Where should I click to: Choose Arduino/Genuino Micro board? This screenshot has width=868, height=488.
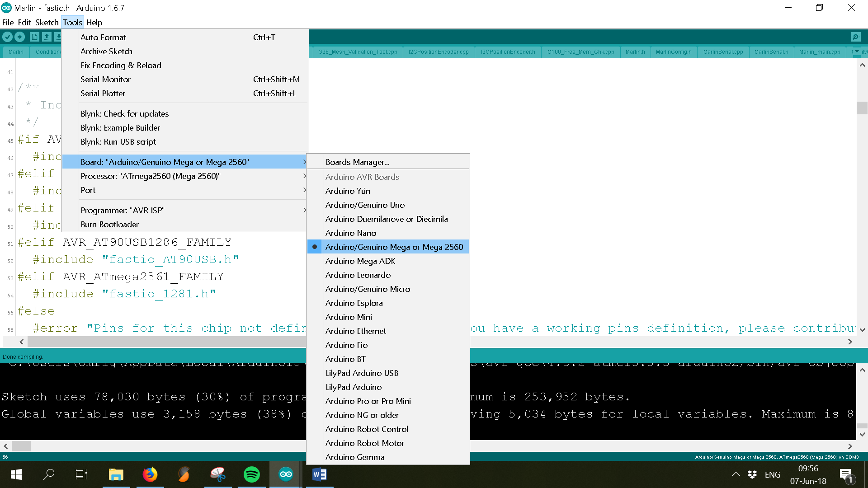coord(388,289)
